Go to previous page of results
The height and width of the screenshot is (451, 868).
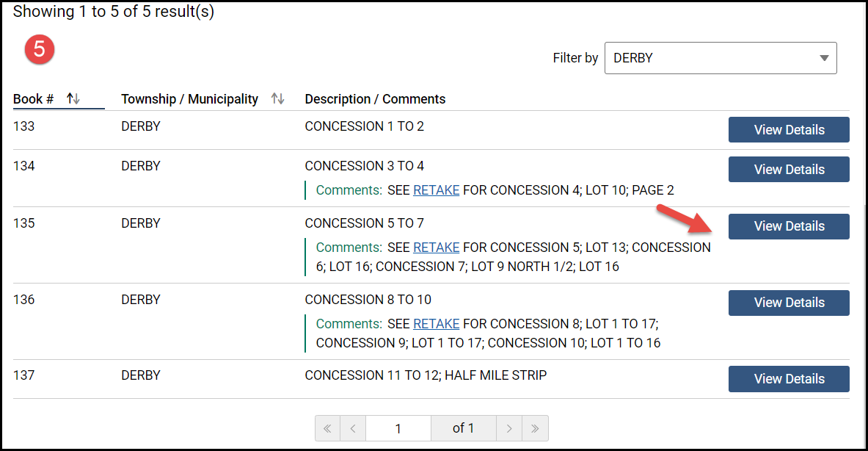tap(353, 428)
